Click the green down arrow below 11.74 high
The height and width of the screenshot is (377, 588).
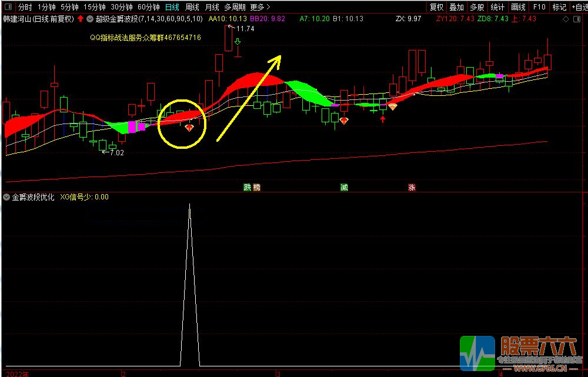[238, 42]
